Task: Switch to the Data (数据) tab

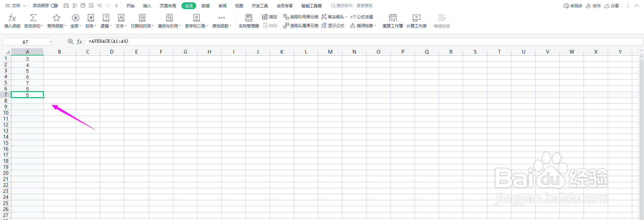Action: pos(206,6)
